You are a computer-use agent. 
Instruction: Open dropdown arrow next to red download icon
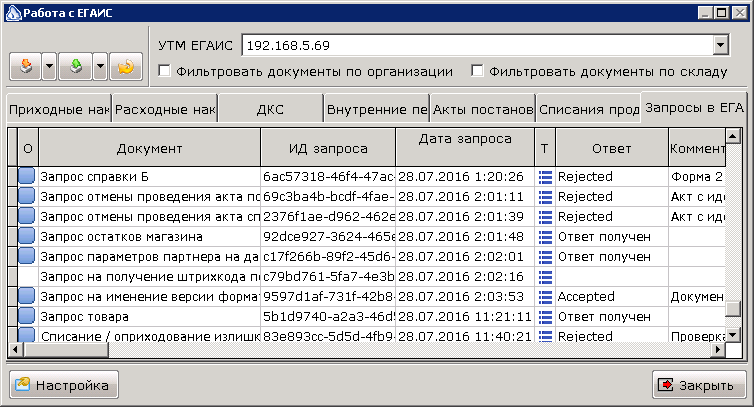(x=49, y=66)
